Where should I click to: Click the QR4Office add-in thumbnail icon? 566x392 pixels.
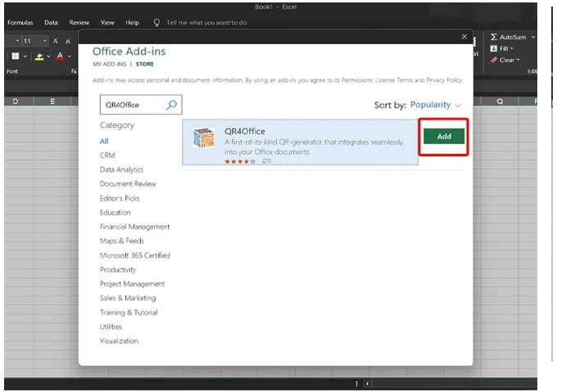[204, 137]
